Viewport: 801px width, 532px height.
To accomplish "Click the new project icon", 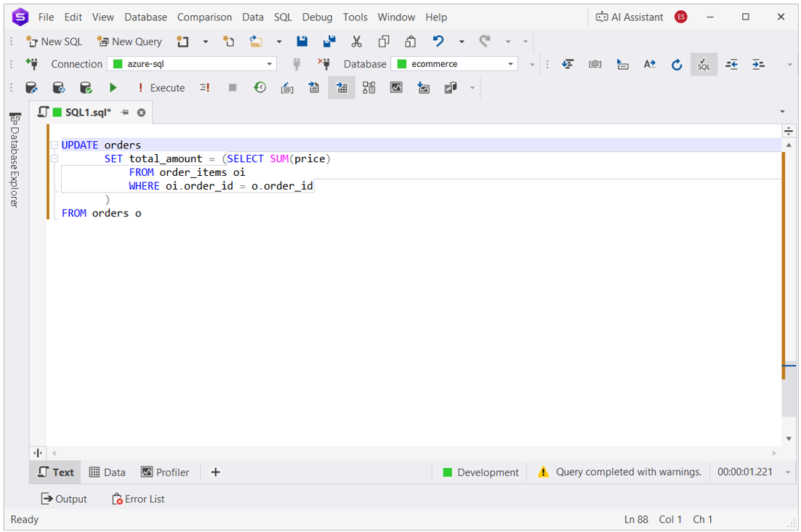I will tap(182, 41).
